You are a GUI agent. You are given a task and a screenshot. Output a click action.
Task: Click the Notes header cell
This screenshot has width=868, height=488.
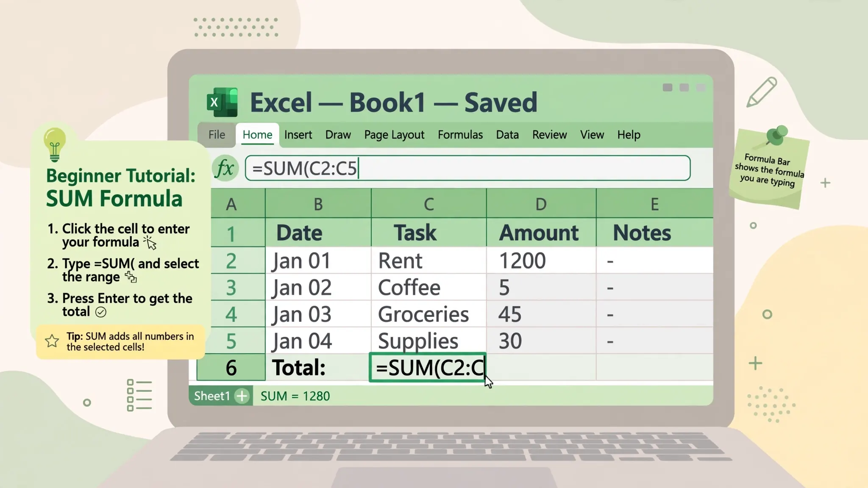[655, 233]
